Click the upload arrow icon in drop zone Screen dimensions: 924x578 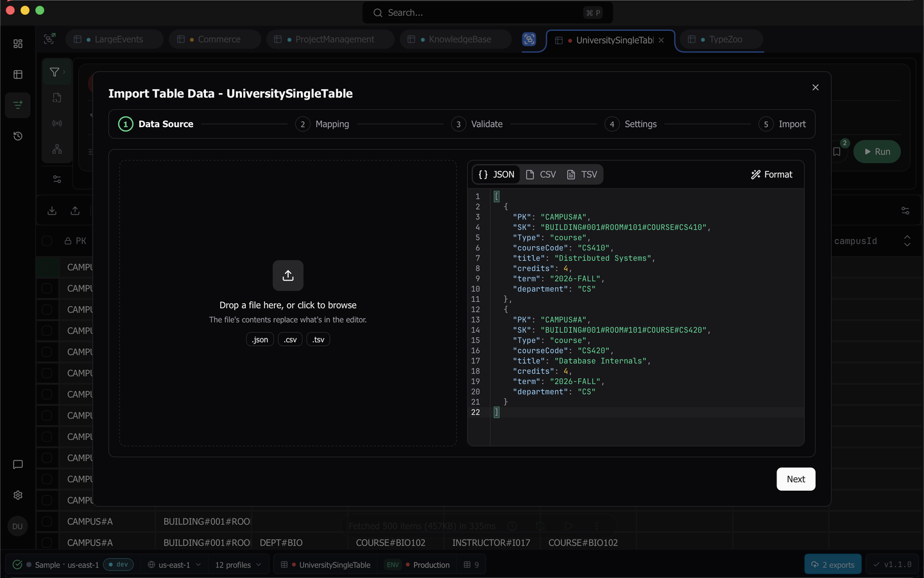click(x=288, y=276)
